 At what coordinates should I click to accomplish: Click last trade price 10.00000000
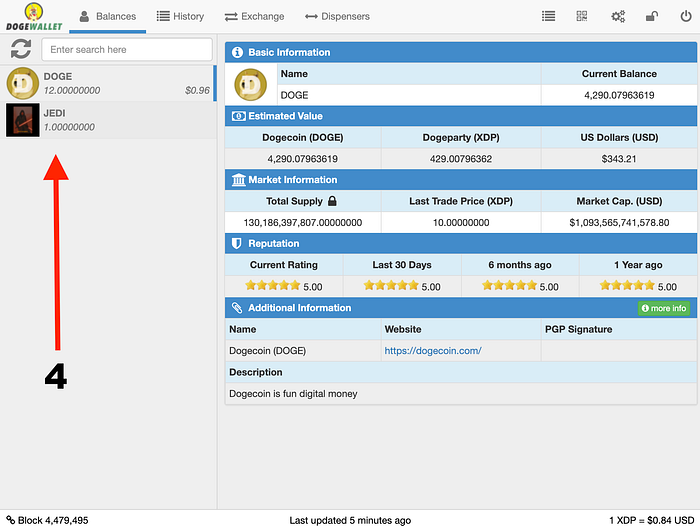tap(461, 222)
